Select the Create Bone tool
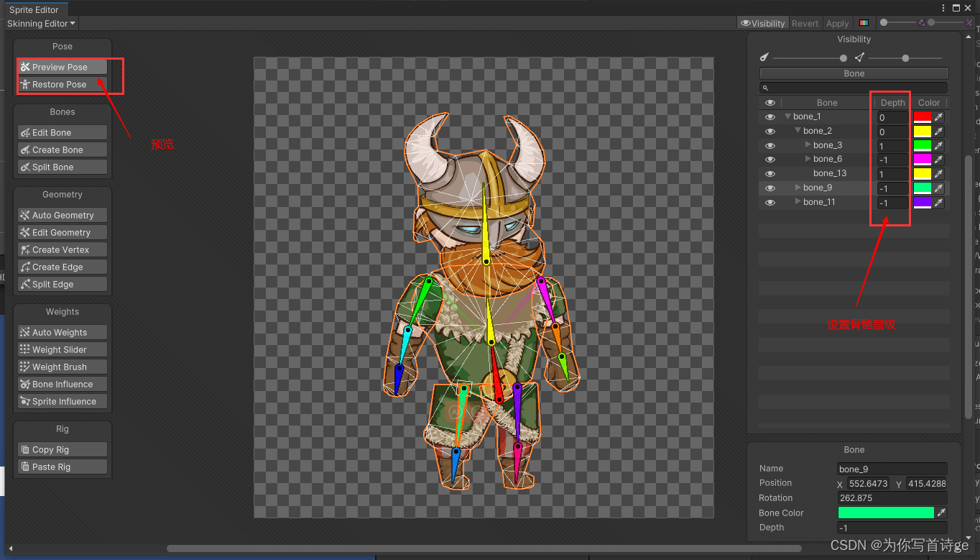The image size is (980, 560). pos(63,150)
